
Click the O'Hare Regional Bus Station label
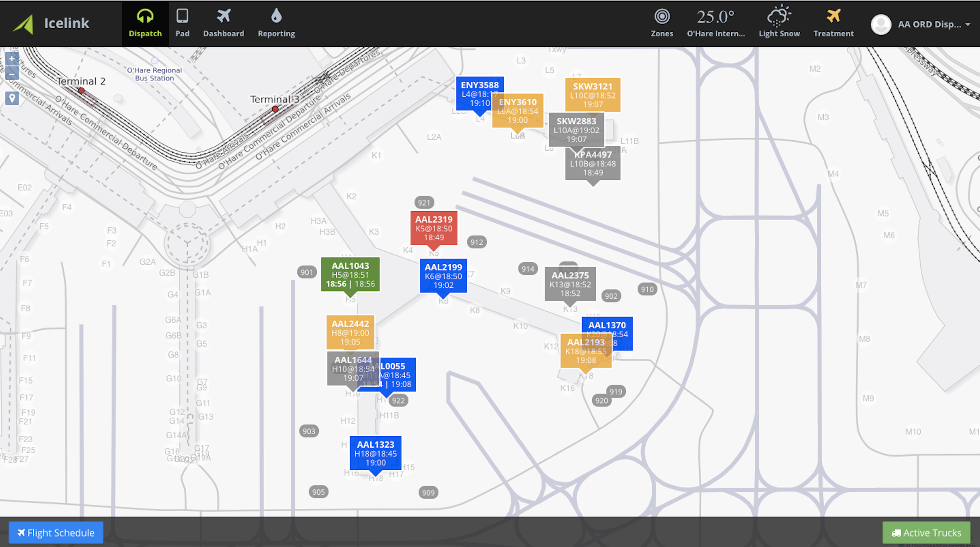(154, 74)
